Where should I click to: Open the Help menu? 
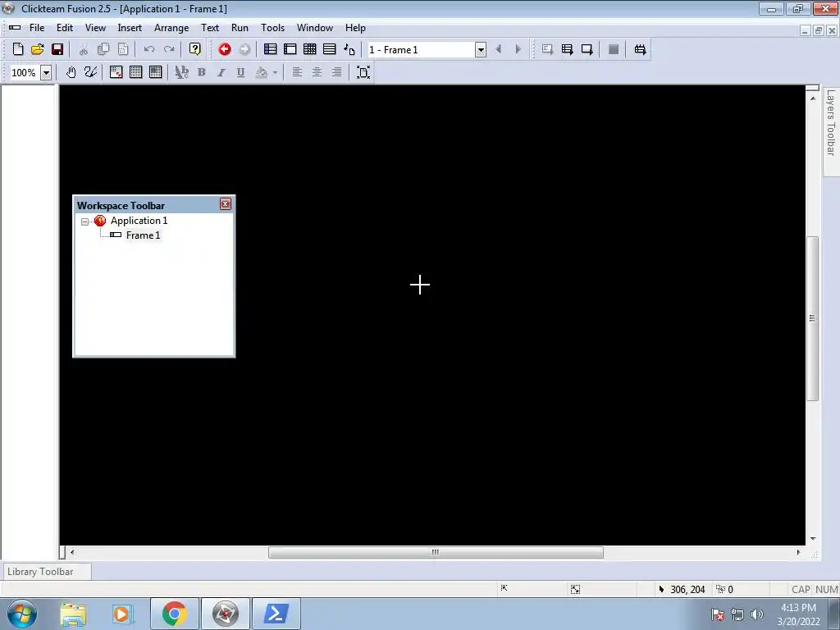tap(355, 28)
